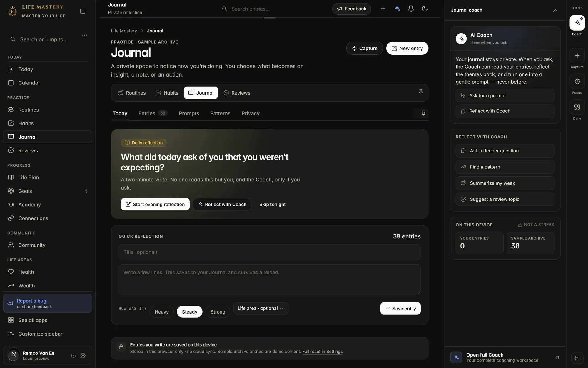588x368 pixels.
Task: Click Ask for a prompt
Action: click(505, 96)
